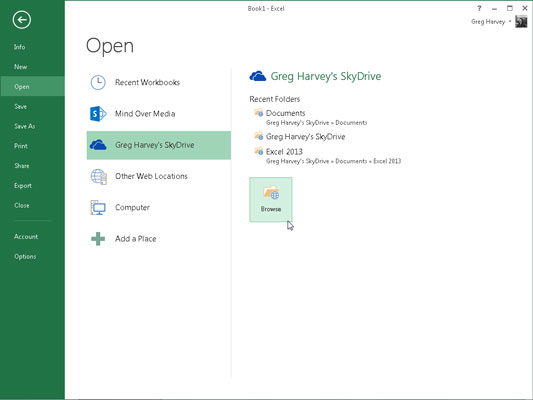The image size is (533, 400).
Task: Open the Share page
Action: pyautogui.click(x=22, y=166)
